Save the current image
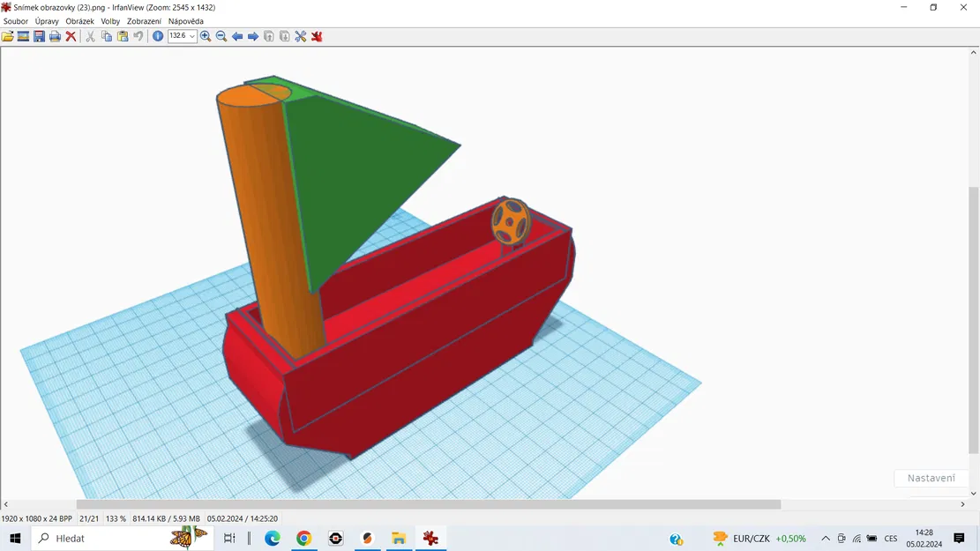This screenshot has width=980, height=551. point(39,36)
